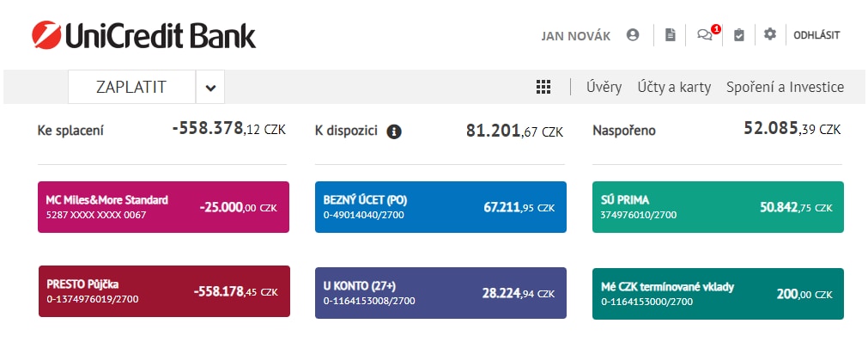This screenshot has height=348, width=868.
Task: Expand the ZAPLATIT dropdown arrow
Action: (x=210, y=87)
